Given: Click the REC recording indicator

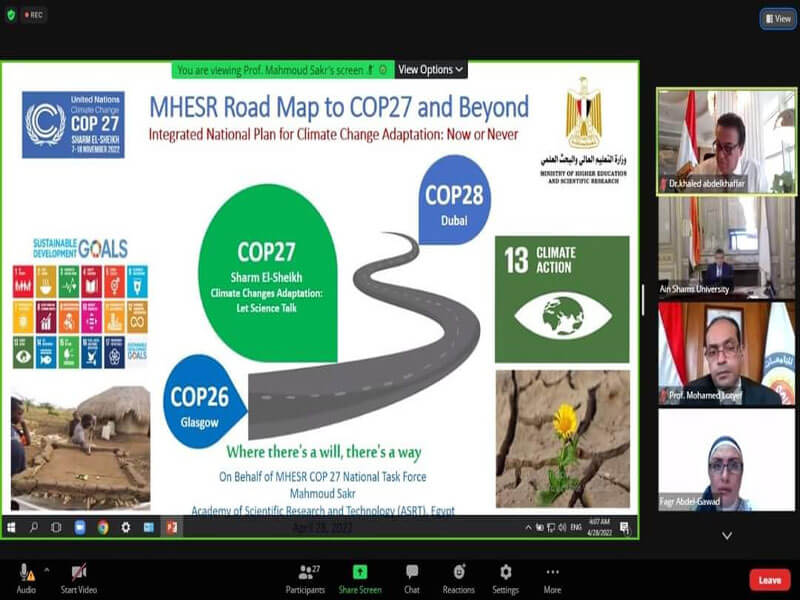Looking at the screenshot, I should coord(33,15).
